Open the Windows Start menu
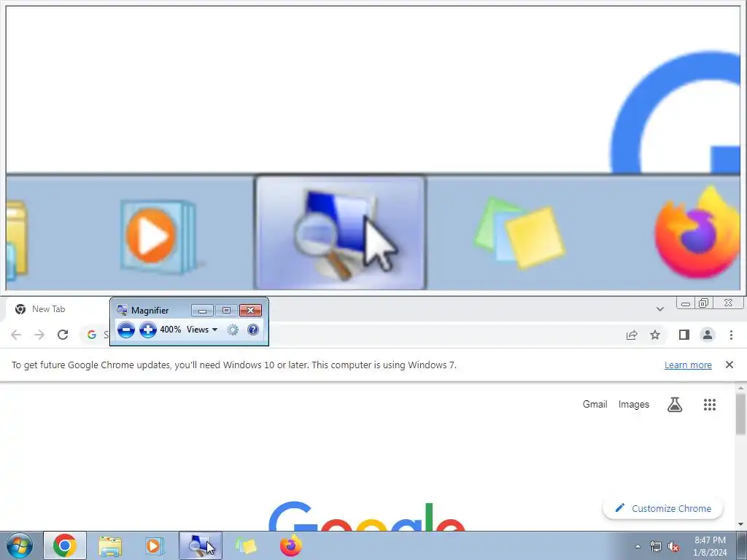 point(20,546)
